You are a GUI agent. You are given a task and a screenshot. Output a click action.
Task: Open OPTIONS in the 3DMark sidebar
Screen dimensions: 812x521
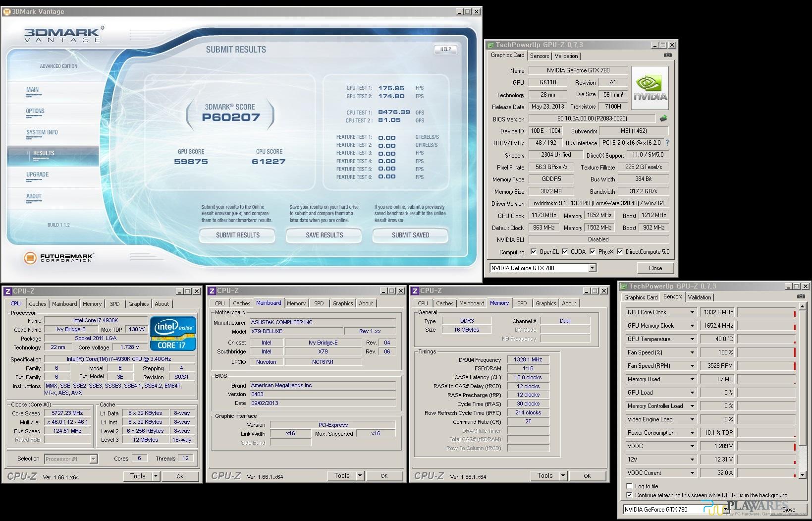tap(35, 112)
